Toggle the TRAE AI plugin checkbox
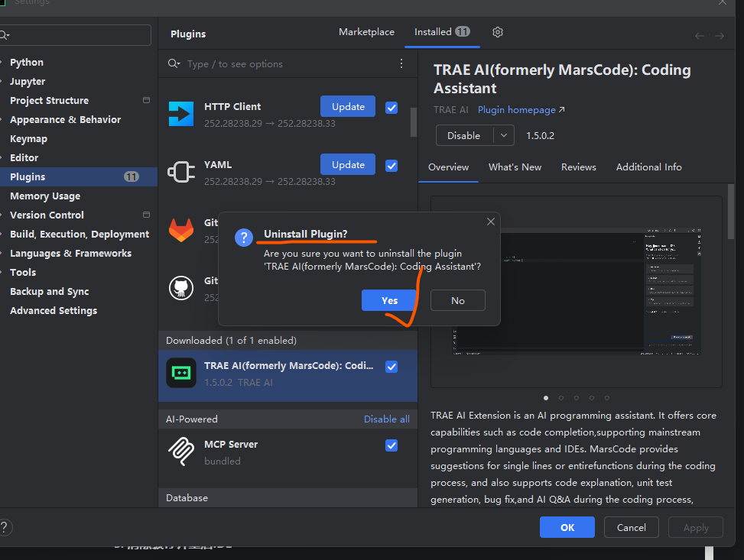The width and height of the screenshot is (744, 560). point(391,367)
